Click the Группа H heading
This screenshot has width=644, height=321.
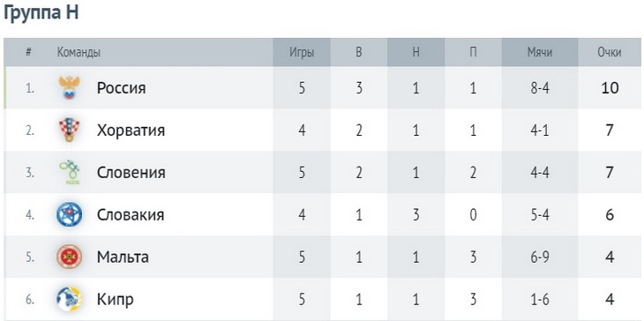pos(41,13)
